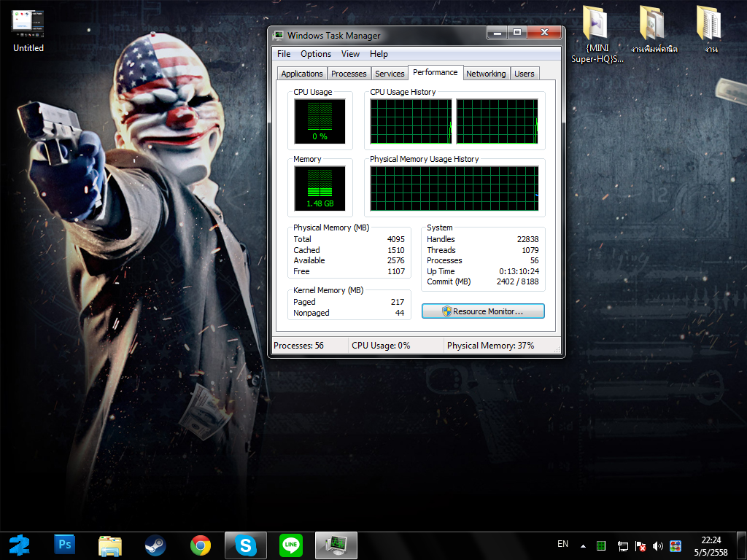Launch Photoshop from the taskbar
The height and width of the screenshot is (560, 747).
point(65,545)
